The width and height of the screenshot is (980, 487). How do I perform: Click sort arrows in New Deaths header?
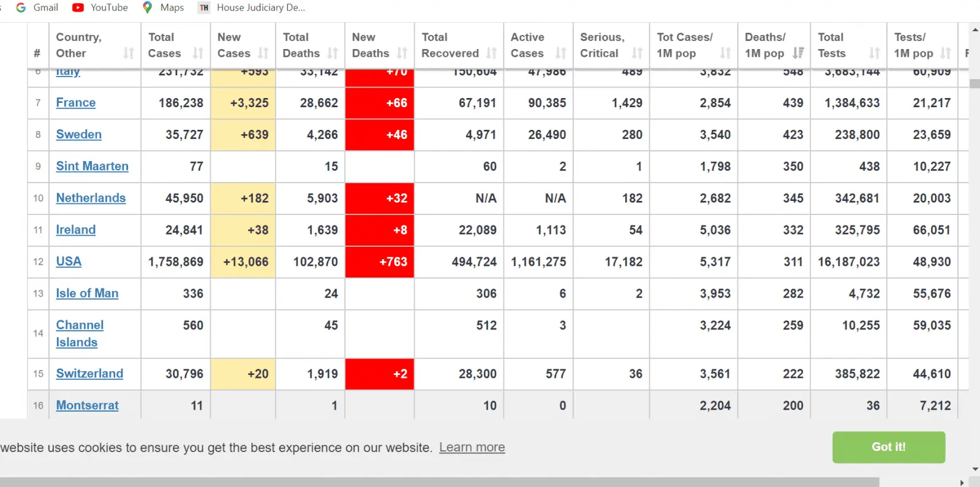(402, 53)
